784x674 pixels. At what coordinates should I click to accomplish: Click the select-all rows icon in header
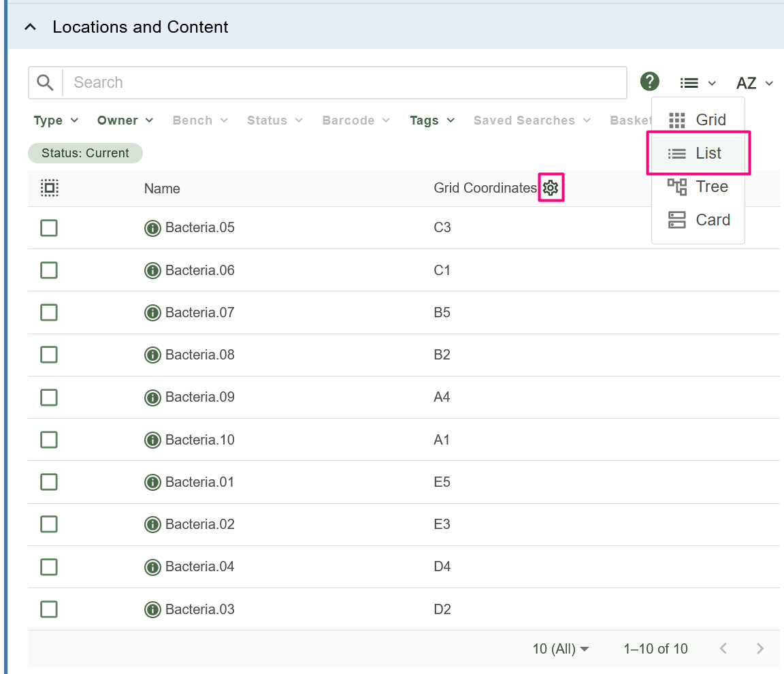49,188
